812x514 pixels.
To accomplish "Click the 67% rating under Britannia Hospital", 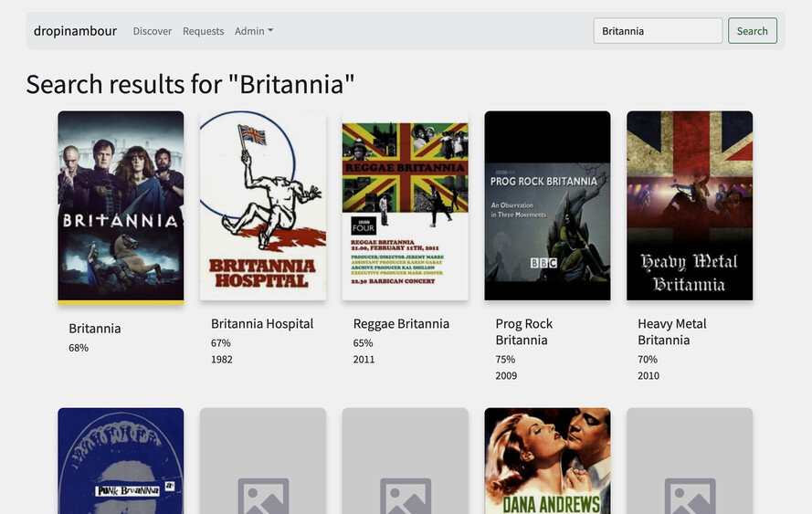I will pyautogui.click(x=221, y=343).
